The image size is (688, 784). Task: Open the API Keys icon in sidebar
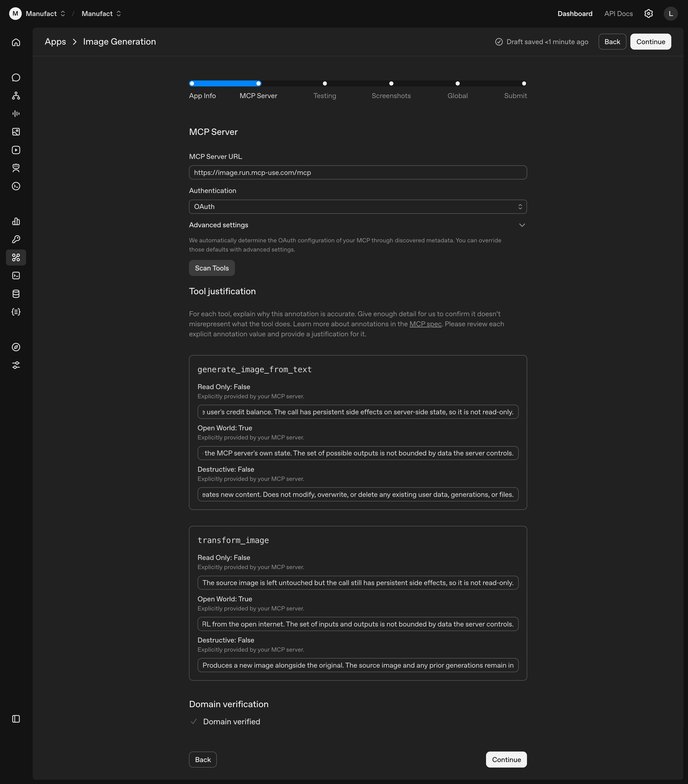[x=16, y=239]
